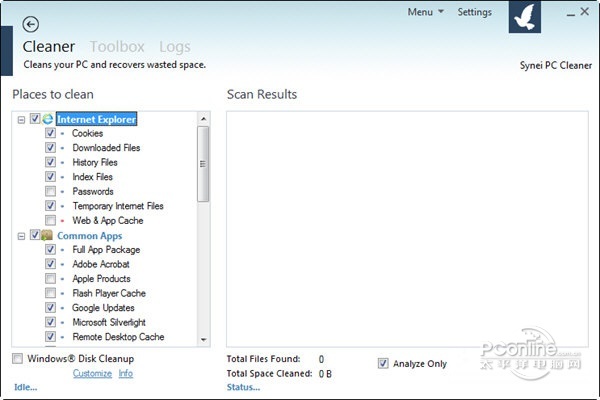Screen dimensions: 600x400
Task: Uncheck the History Files checkbox
Action: coord(50,162)
